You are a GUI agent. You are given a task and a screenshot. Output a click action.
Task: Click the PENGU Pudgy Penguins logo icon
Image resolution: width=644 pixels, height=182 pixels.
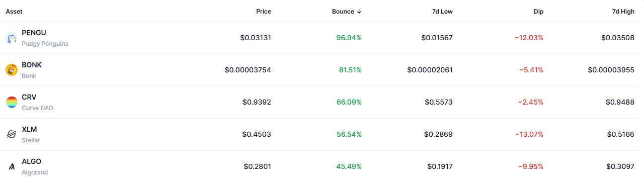(12, 38)
